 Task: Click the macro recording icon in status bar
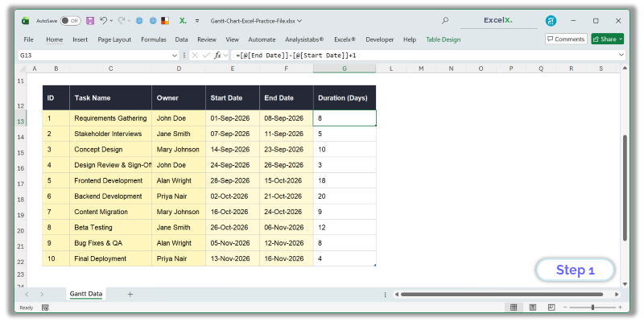click(x=45, y=308)
